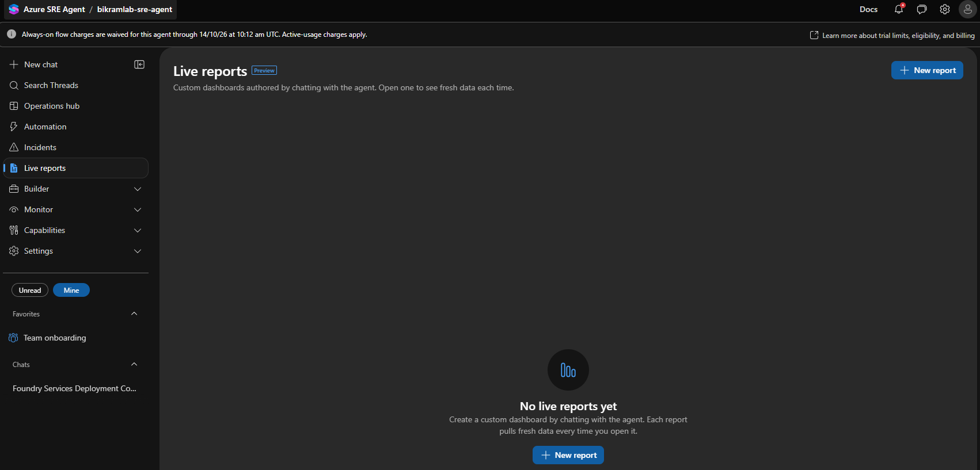Toggle the Unread filter
The height and width of the screenshot is (470, 980).
point(30,290)
